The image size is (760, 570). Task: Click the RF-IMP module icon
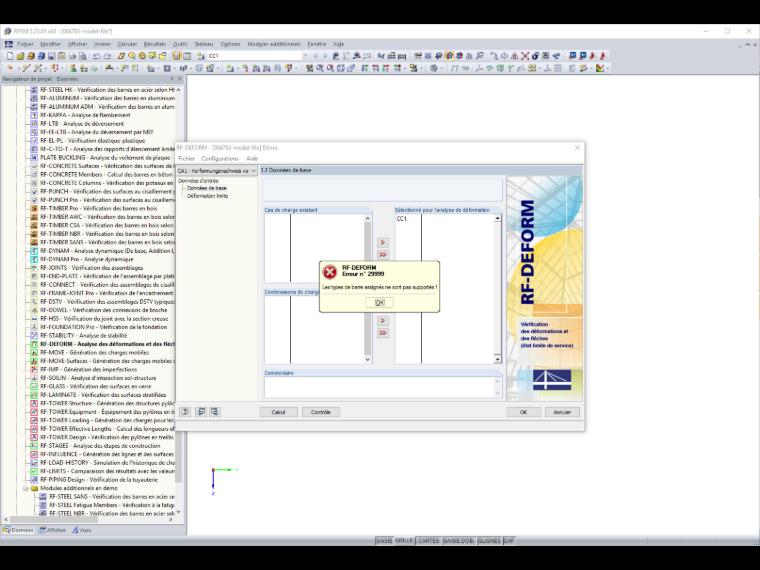34,369
